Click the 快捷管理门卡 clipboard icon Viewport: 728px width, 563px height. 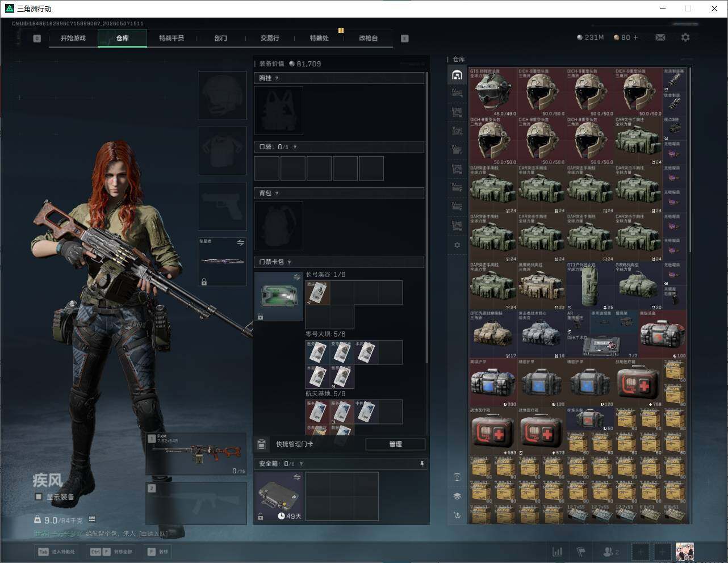coord(262,444)
